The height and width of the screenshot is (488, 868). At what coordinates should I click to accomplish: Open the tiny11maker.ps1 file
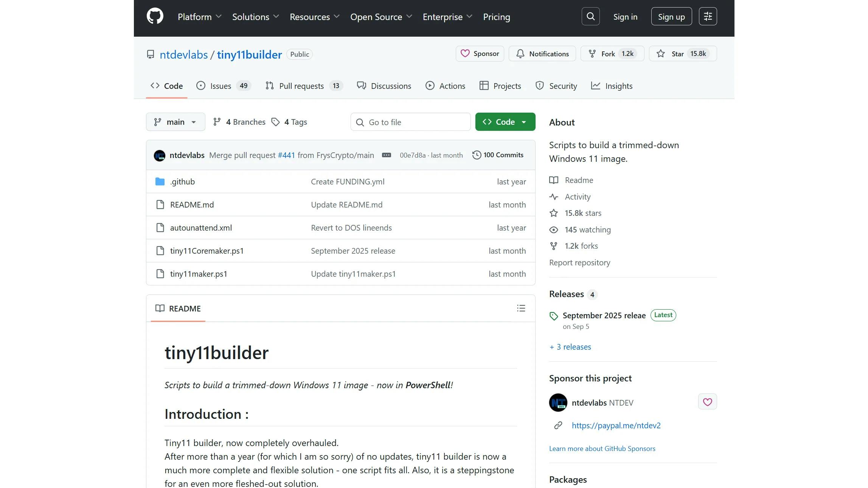tap(199, 274)
